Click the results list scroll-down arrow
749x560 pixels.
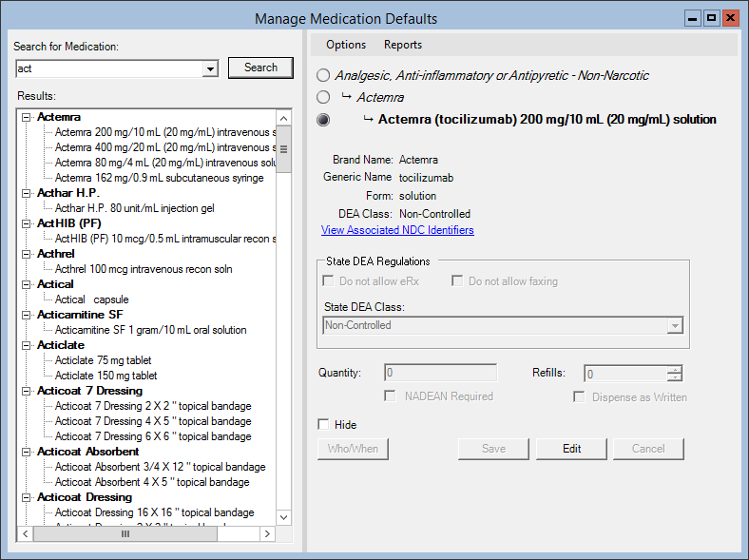coord(284,517)
